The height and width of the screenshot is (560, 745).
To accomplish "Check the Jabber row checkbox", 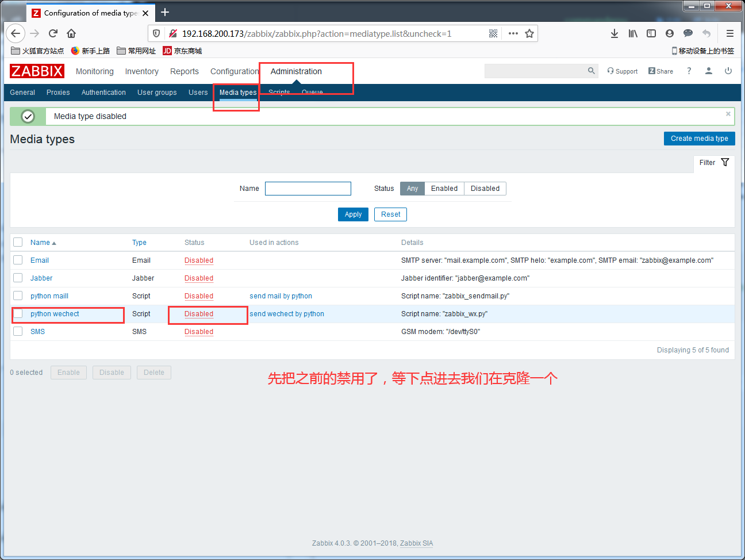I will pyautogui.click(x=18, y=278).
